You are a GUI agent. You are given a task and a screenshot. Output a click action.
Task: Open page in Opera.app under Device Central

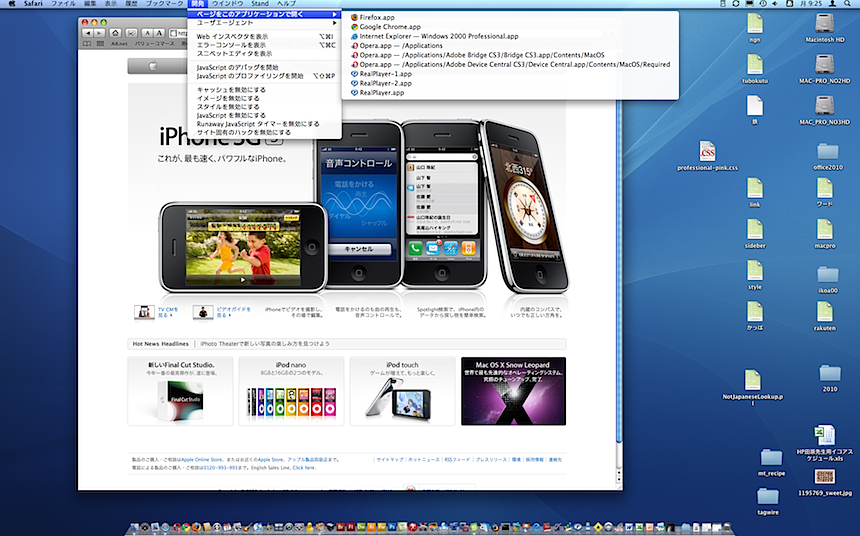tap(510, 64)
